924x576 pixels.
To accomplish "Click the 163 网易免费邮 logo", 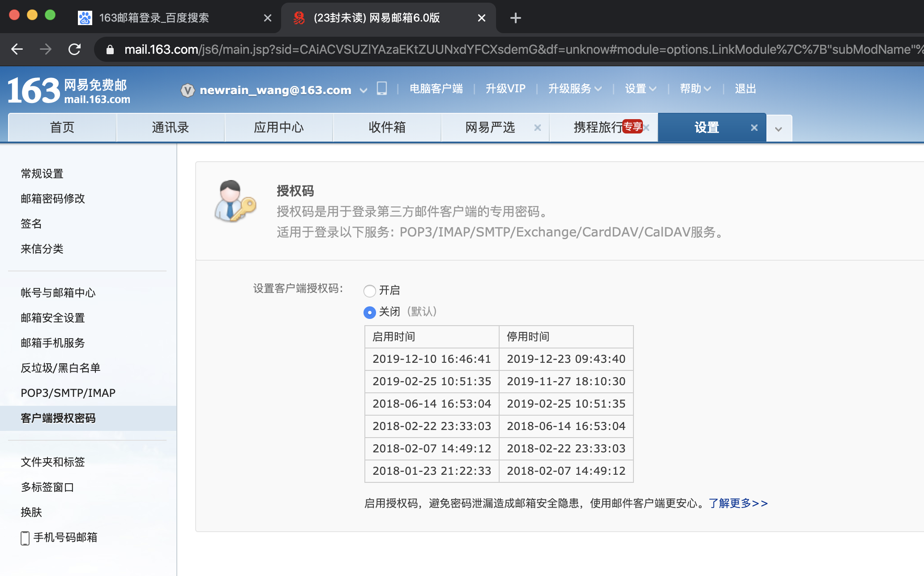I will click(x=68, y=90).
